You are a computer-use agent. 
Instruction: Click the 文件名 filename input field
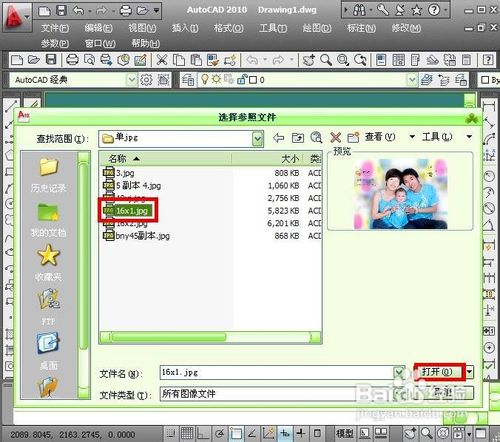point(277,372)
